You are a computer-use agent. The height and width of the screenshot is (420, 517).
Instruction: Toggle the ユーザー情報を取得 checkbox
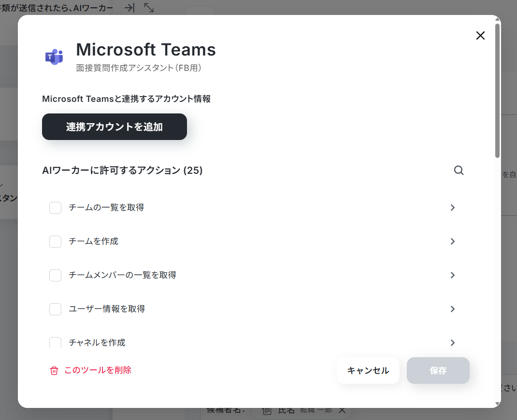tap(56, 309)
